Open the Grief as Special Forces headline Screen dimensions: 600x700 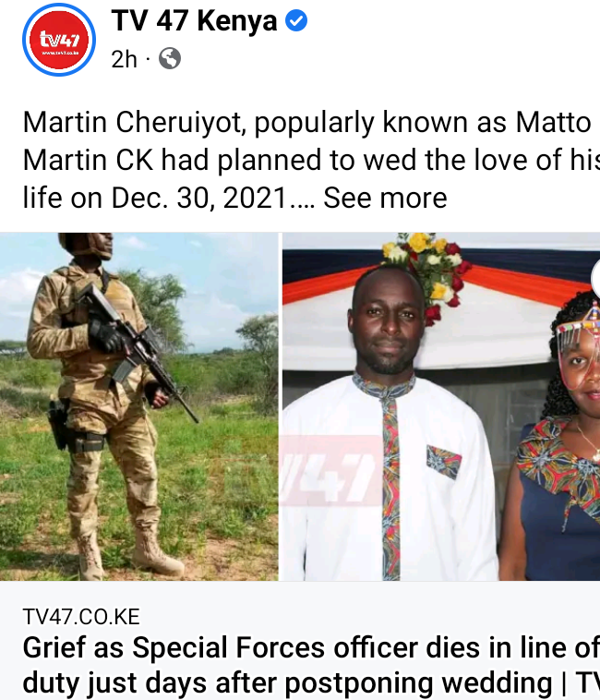click(311, 665)
